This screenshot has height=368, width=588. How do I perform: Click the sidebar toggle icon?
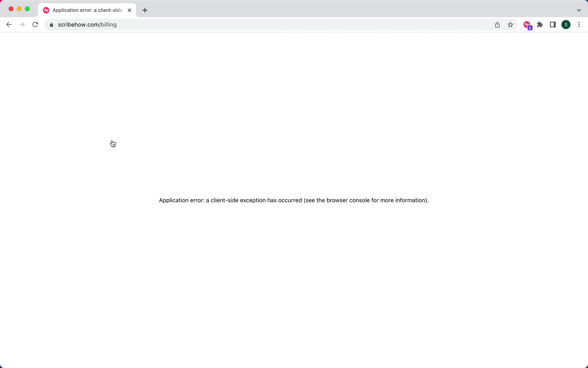[553, 25]
